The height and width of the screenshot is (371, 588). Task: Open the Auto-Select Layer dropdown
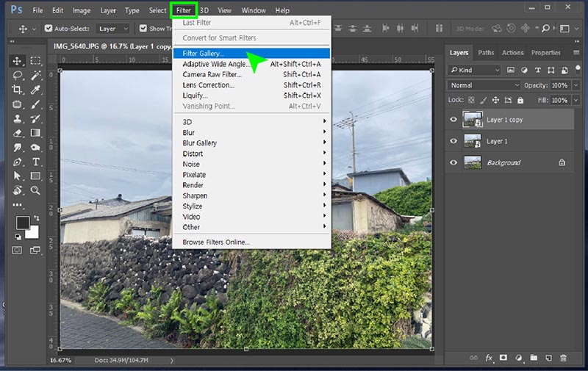(x=113, y=29)
